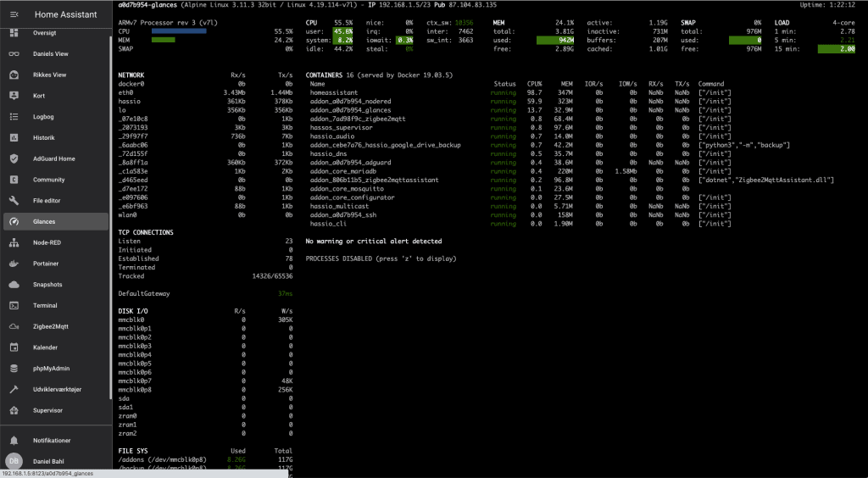Click the CONTAINERS section header
This screenshot has height=478, width=868.
pyautogui.click(x=324, y=75)
